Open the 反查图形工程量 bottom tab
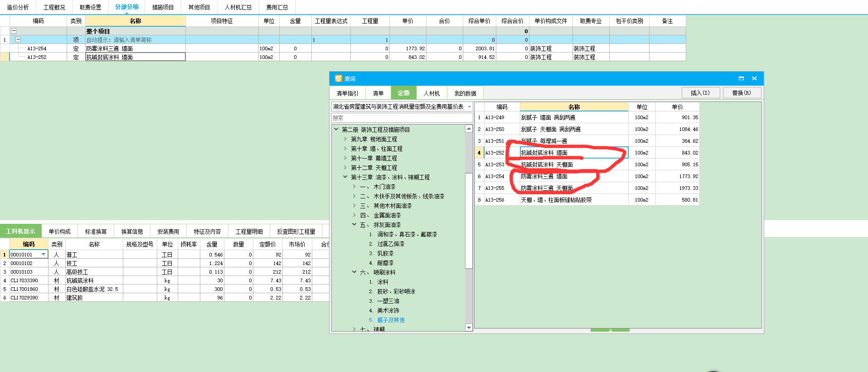Screen dimensions: 868x372 (296, 231)
